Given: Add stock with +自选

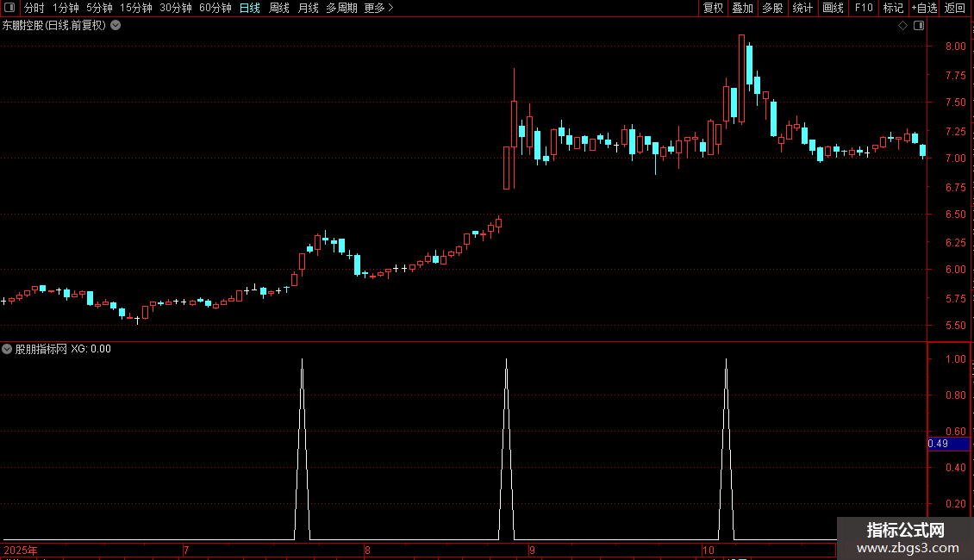Looking at the screenshot, I should pos(924,8).
